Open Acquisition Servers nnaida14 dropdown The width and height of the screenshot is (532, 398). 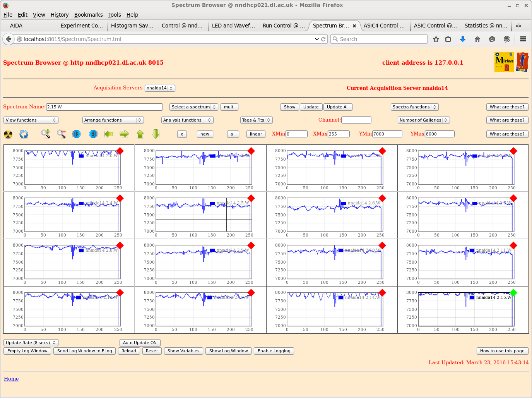click(160, 88)
